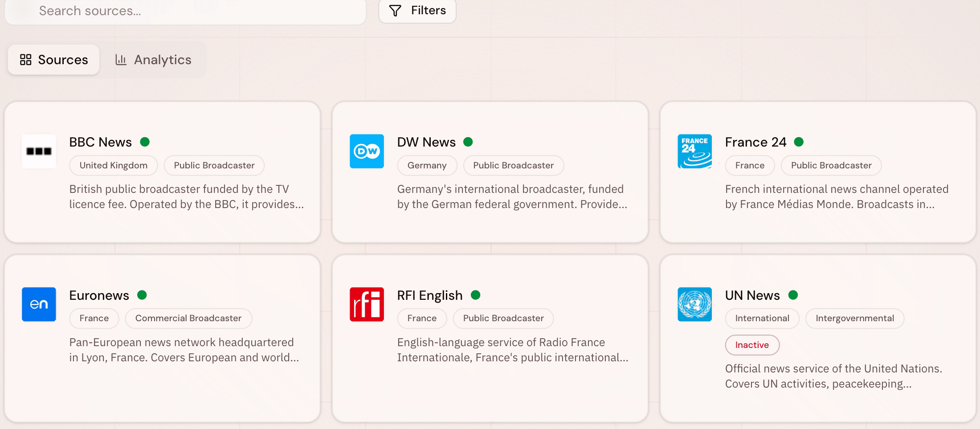Click the green status dot beside UN News
Viewport: 980px width, 429px height.
point(793,295)
